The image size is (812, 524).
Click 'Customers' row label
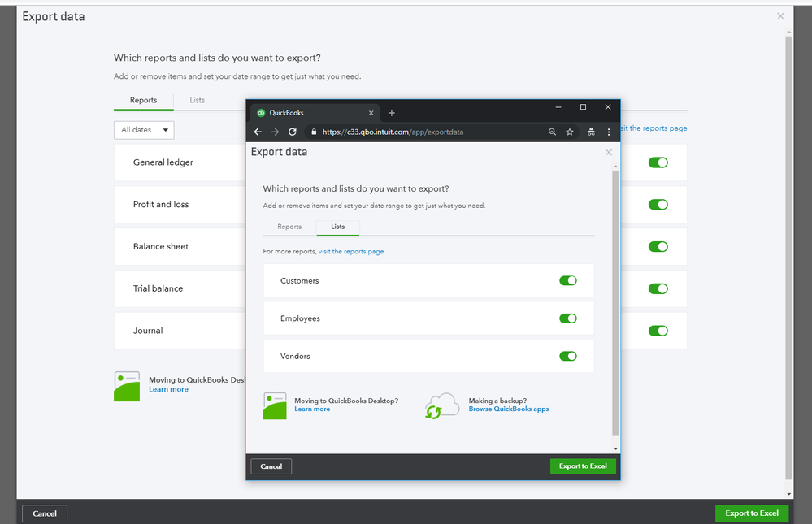point(299,280)
